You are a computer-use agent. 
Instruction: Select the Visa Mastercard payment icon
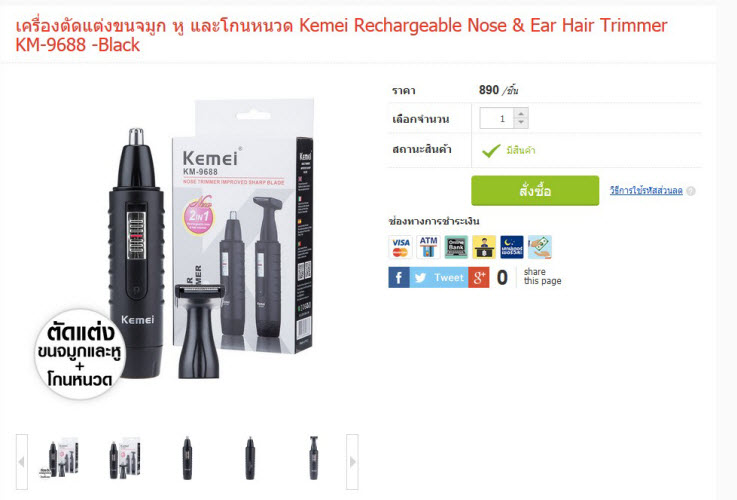pos(400,247)
